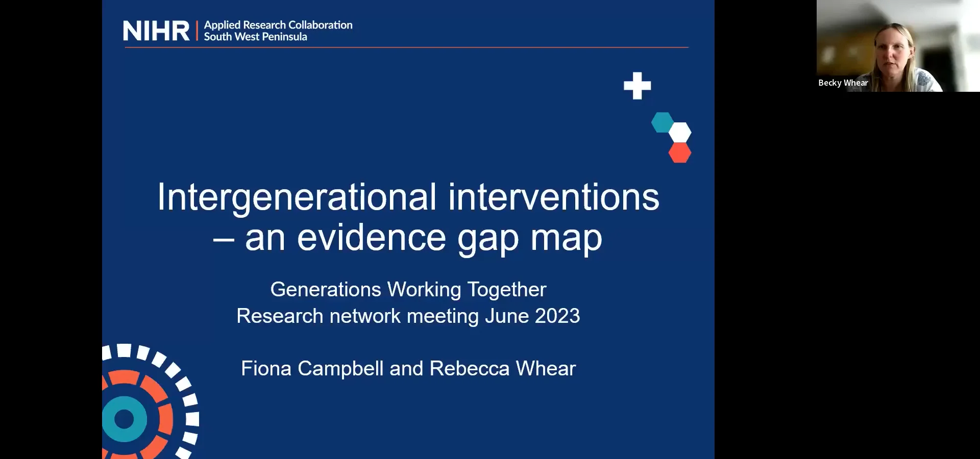Click Generations Working Together text

(408, 289)
